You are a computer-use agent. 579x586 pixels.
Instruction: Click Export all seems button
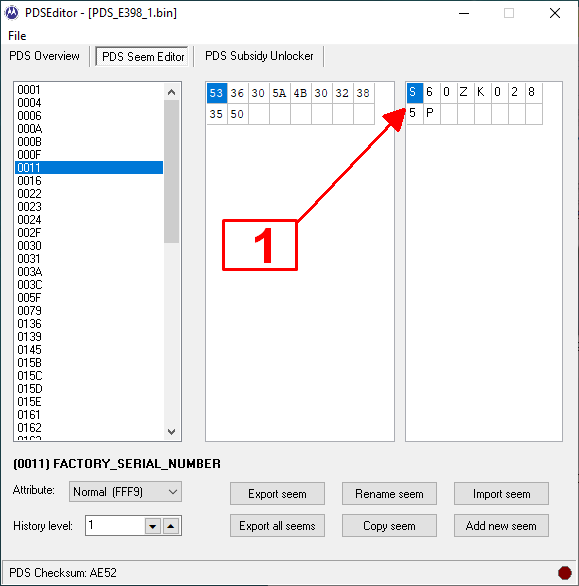tap(277, 526)
